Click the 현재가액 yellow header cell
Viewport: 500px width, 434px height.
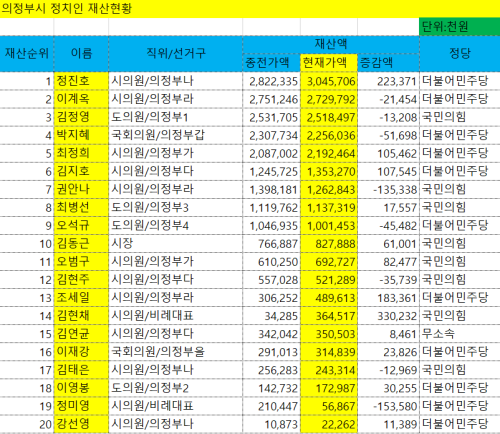(329, 63)
